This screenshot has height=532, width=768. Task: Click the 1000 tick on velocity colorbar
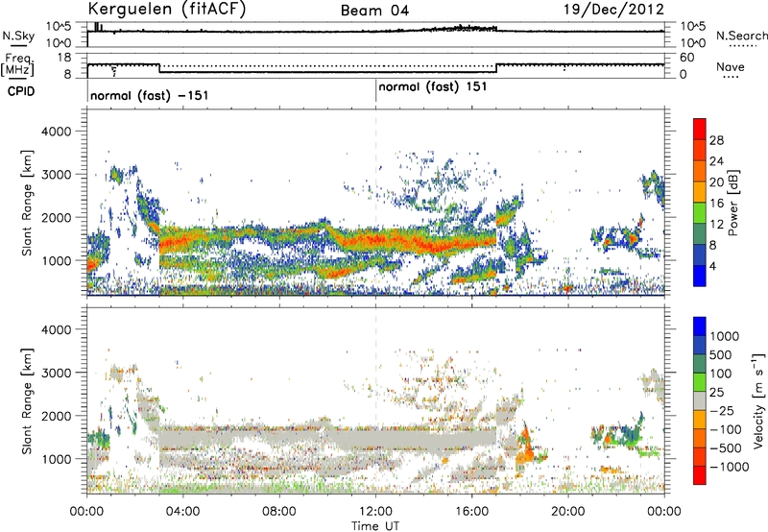coord(725,336)
